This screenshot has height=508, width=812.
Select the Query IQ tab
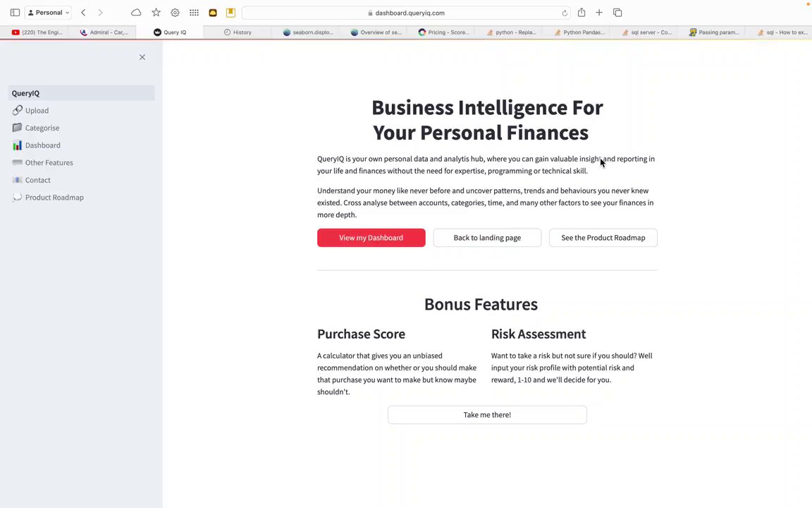click(170, 32)
